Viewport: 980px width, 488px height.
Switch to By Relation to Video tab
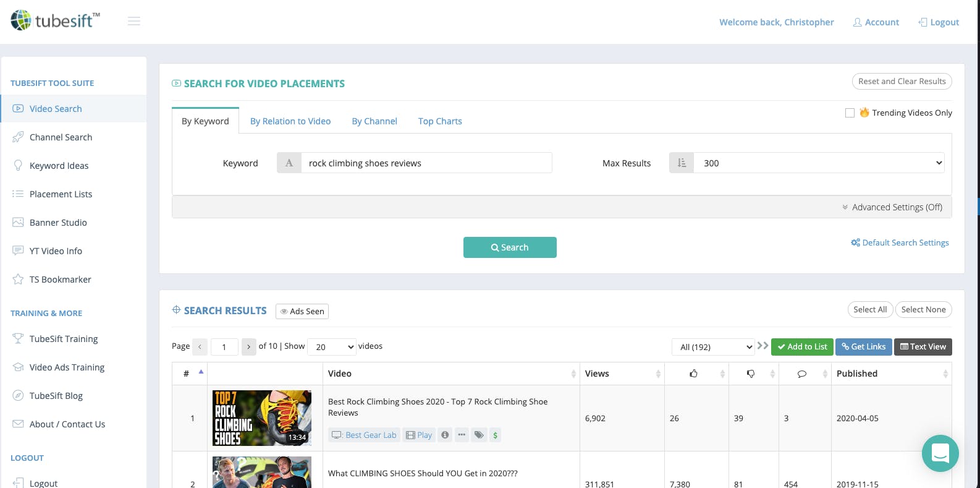pos(290,121)
